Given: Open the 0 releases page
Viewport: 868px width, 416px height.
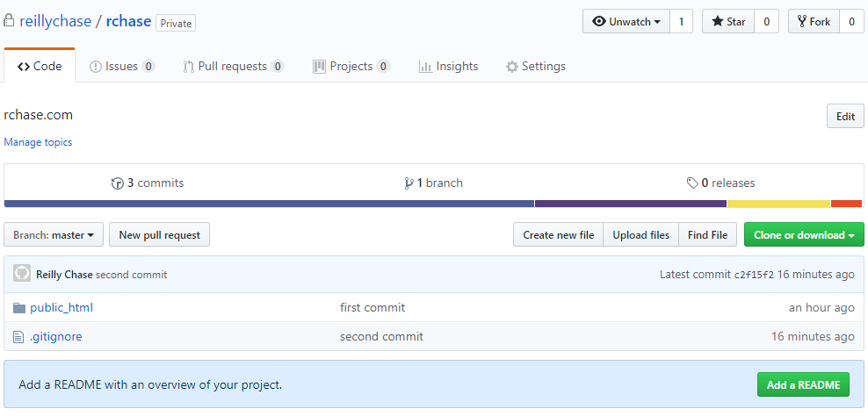Looking at the screenshot, I should pyautogui.click(x=720, y=183).
